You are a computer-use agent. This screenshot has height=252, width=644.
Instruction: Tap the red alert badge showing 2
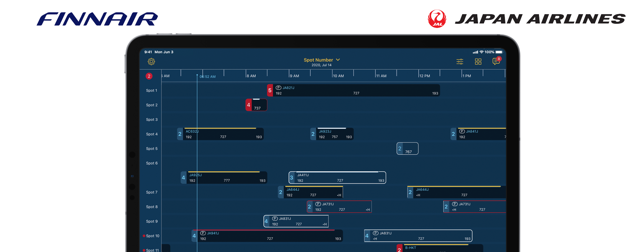[149, 76]
